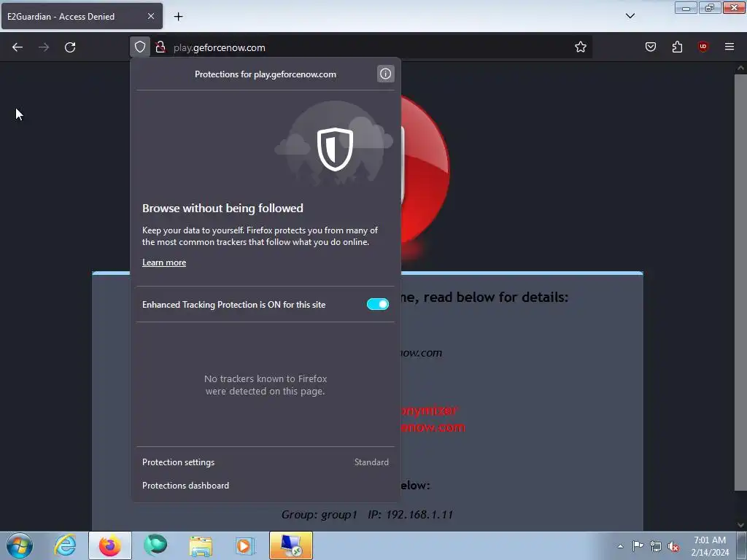Click the Standard protection level label
The image size is (747, 560).
[371, 462]
